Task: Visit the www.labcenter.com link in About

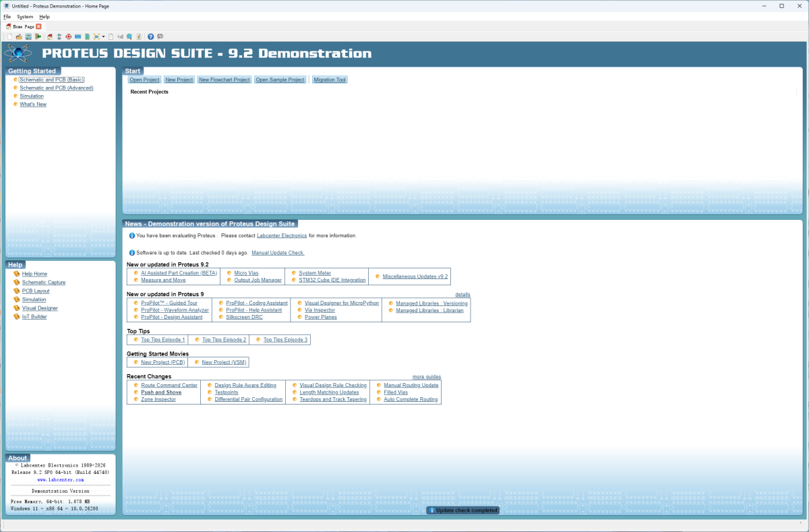Action: point(61,479)
